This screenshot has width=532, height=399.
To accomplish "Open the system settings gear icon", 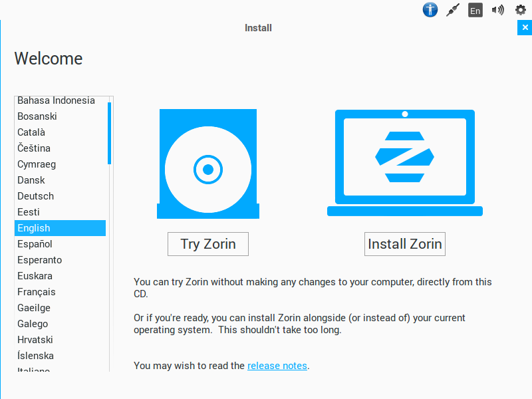I will [521, 10].
